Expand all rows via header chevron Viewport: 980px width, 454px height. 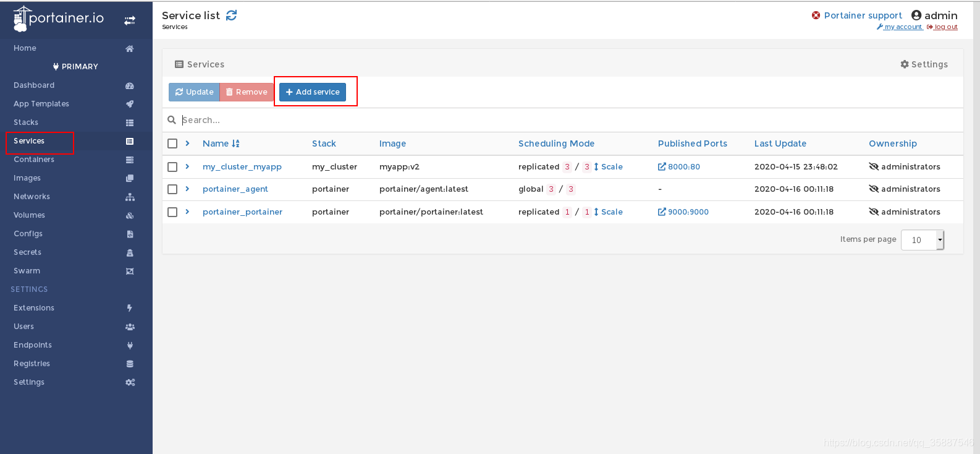tap(187, 143)
